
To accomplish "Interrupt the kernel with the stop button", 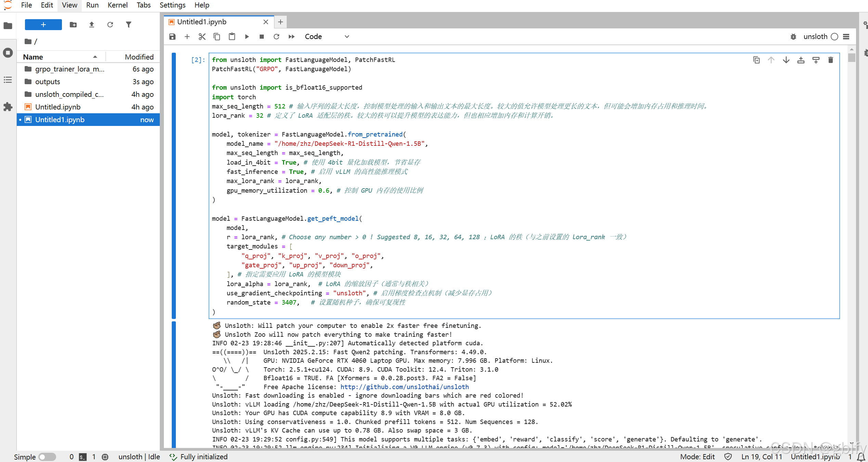I will (262, 37).
